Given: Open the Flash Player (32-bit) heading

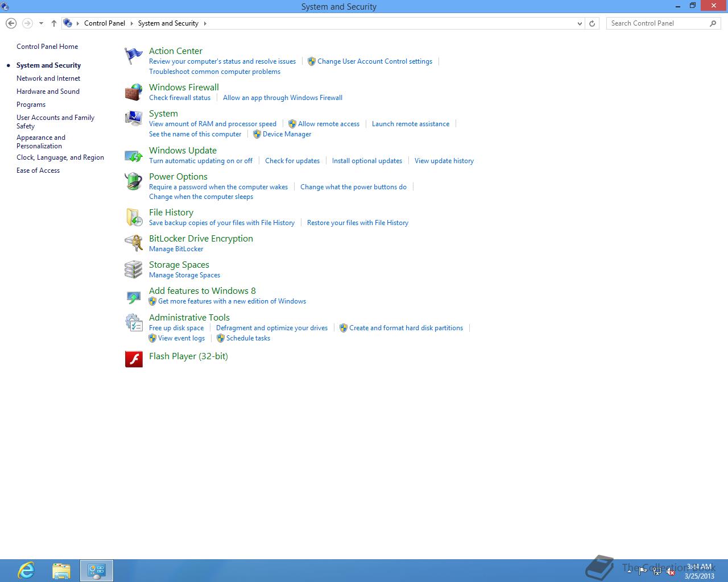Looking at the screenshot, I should [x=188, y=356].
